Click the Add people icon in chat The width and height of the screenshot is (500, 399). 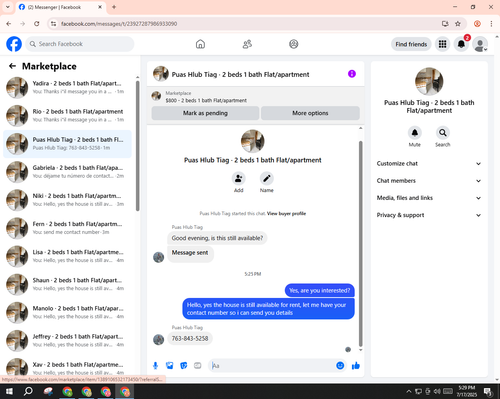(239, 179)
